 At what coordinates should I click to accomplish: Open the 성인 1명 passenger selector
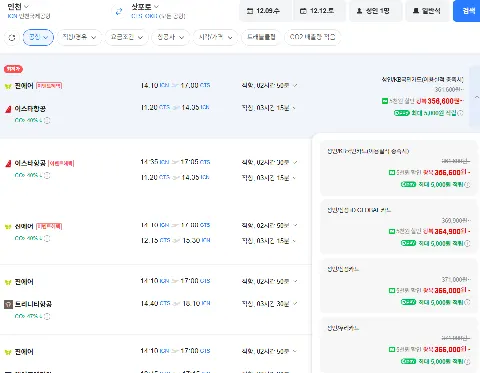(375, 11)
